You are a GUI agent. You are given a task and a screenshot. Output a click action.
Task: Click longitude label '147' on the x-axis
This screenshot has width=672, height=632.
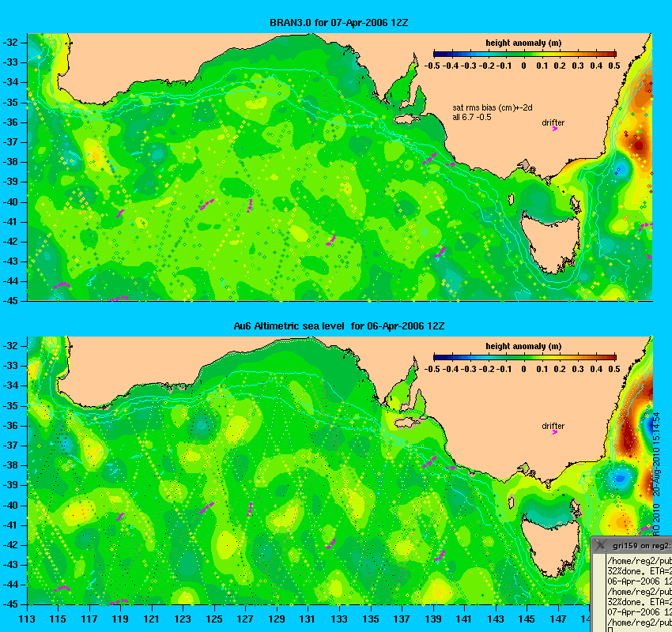click(557, 619)
